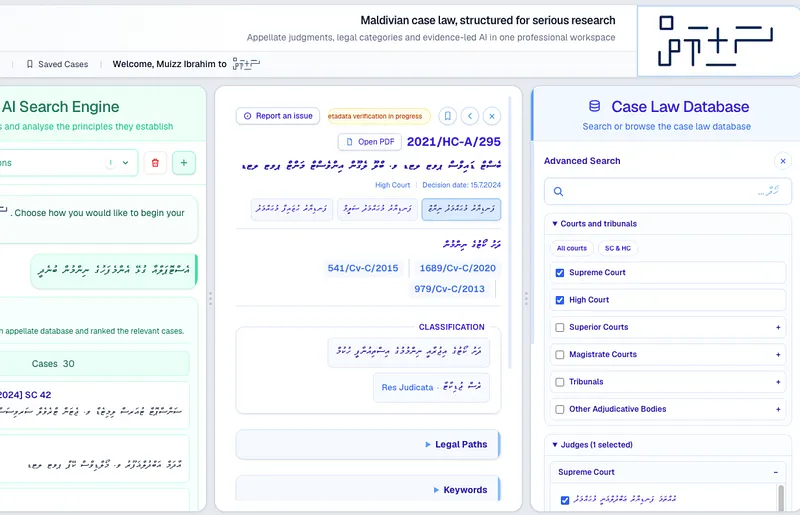Click the Cases 30 results bar
Screen dimensions: 800x515
coord(95,363)
